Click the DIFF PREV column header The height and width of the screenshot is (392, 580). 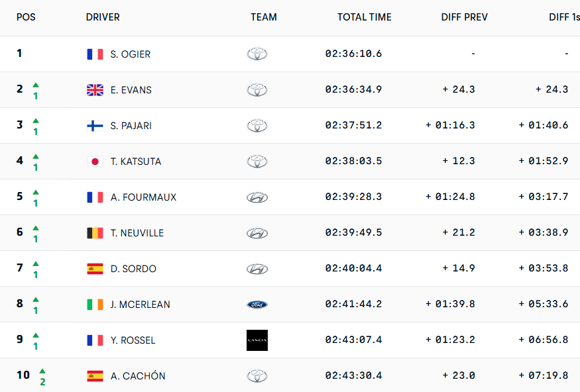(464, 17)
